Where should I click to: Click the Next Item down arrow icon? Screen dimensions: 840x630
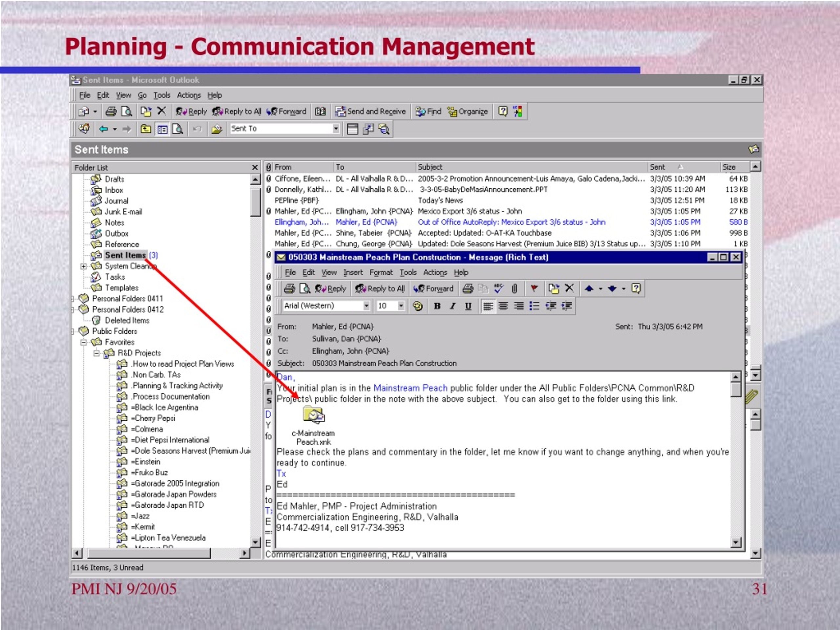click(x=612, y=289)
